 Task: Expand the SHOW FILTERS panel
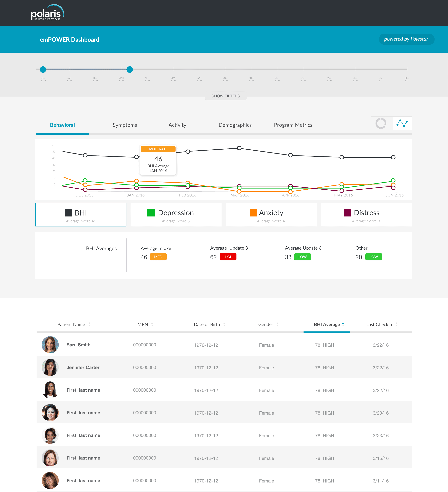tap(225, 96)
